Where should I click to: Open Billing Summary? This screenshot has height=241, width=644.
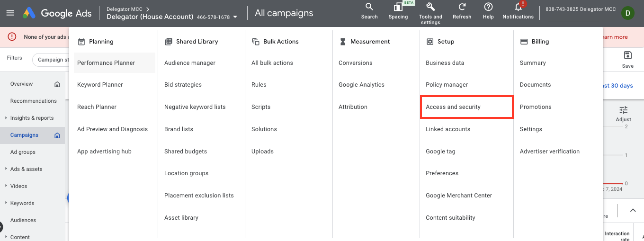[533, 63]
